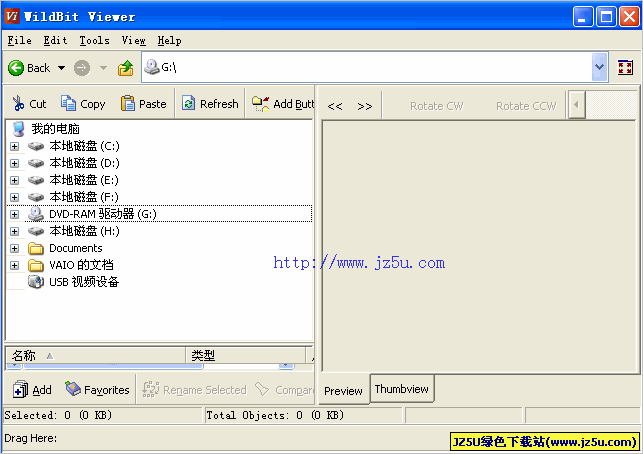Expand 本地磁盘 (F:) tree node
The height and width of the screenshot is (454, 643).
15,197
